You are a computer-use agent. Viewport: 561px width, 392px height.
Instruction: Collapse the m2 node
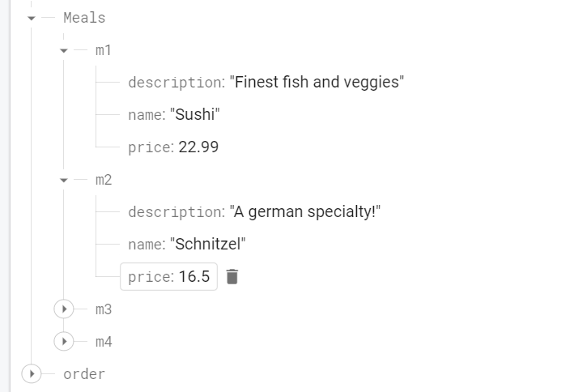64,180
